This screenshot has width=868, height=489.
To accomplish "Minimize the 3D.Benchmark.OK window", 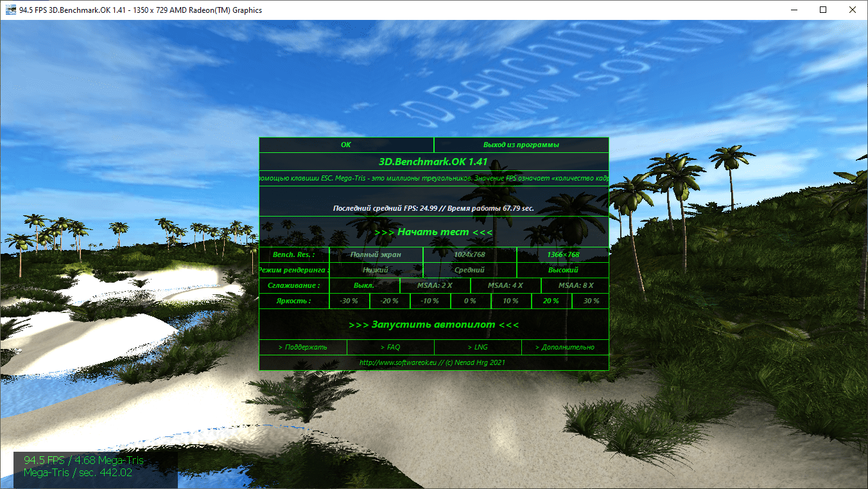I will (x=794, y=10).
